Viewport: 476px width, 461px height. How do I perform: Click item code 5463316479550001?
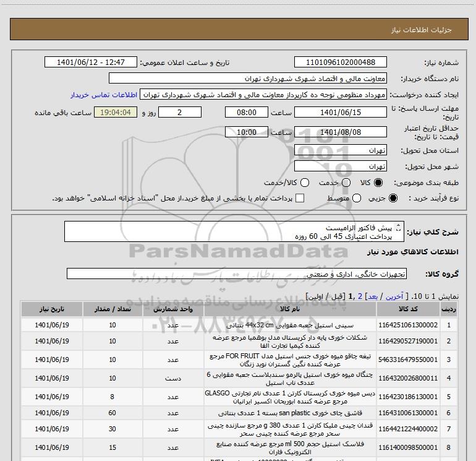[408, 360]
